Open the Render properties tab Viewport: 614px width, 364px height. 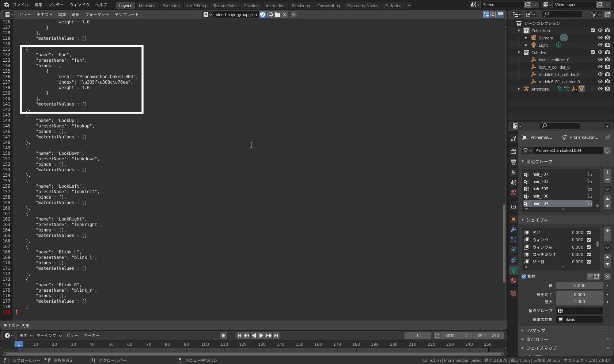tap(513, 152)
